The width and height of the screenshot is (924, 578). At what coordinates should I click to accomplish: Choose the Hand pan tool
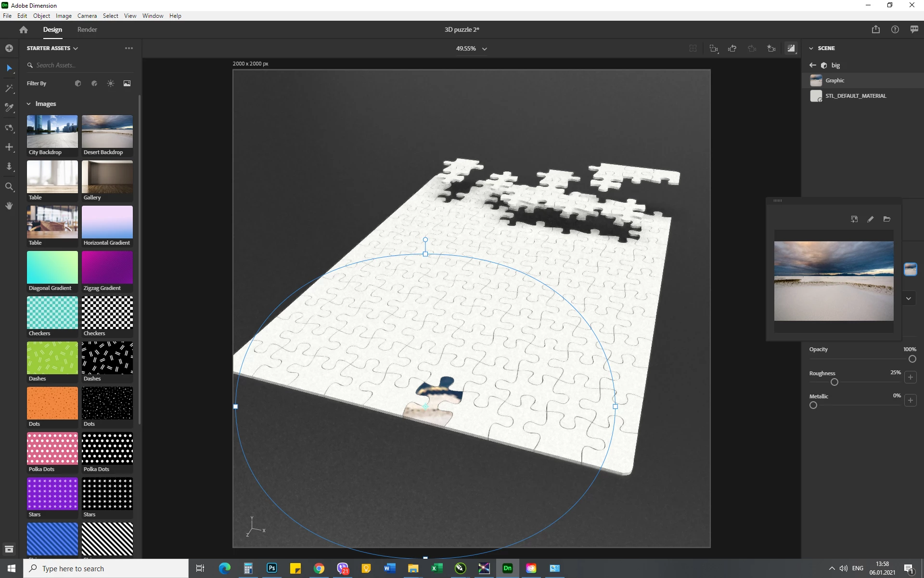pyautogui.click(x=9, y=206)
